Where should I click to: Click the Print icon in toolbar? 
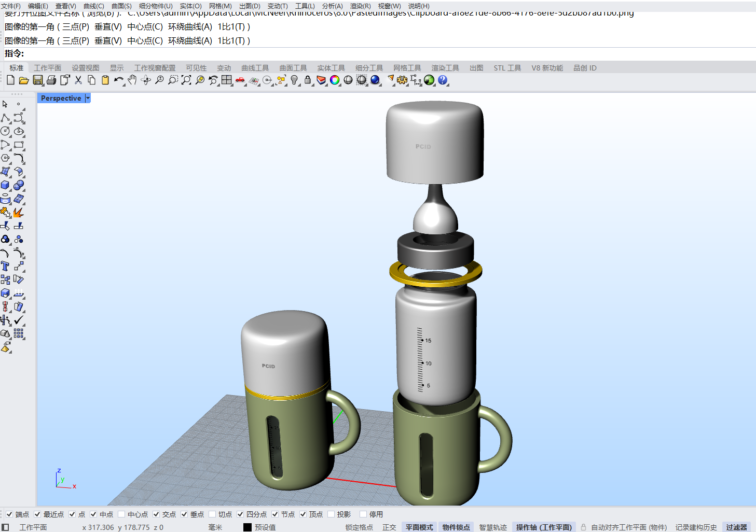pos(51,80)
